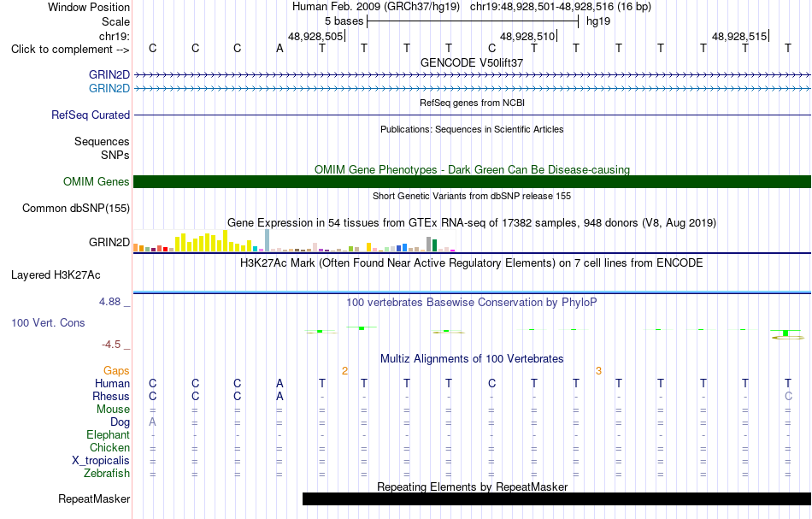This screenshot has width=812, height=519.
Task: Click the Rhesus alignment row label
Action: coord(111,396)
